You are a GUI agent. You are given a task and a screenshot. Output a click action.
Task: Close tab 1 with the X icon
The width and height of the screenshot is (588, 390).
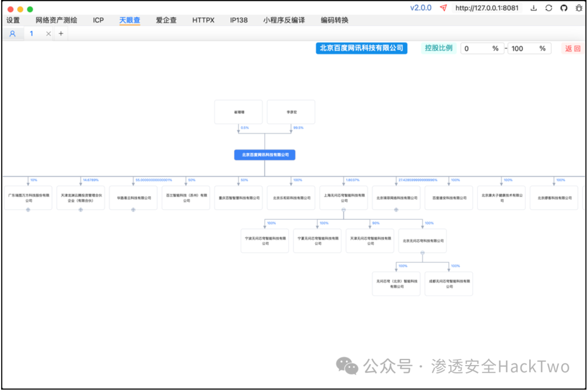pyautogui.click(x=48, y=34)
